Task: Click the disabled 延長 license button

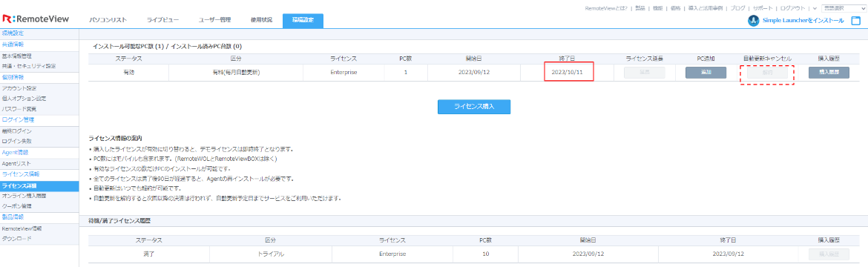Action: pyautogui.click(x=645, y=73)
